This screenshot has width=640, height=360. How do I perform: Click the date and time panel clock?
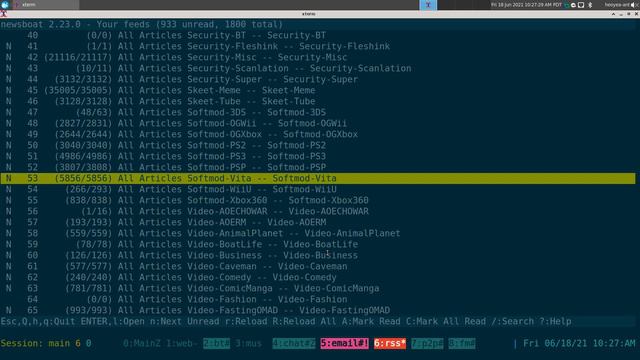(x=526, y=5)
